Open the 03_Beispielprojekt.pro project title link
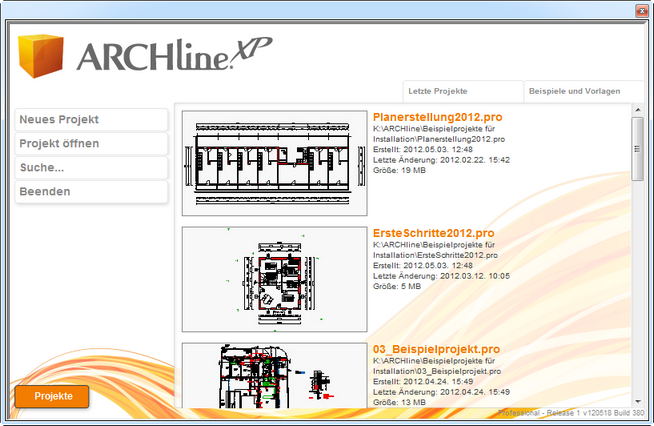 pos(436,349)
